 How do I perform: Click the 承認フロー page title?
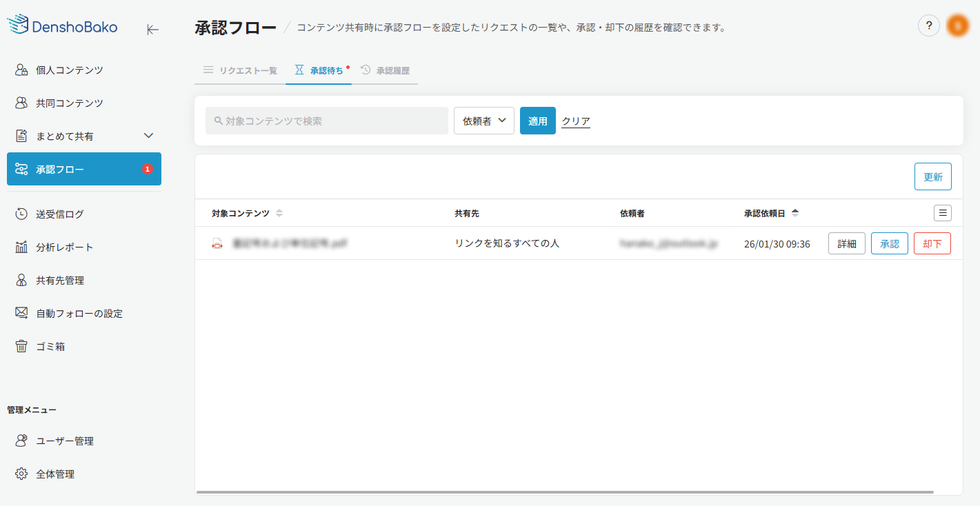tap(236, 28)
